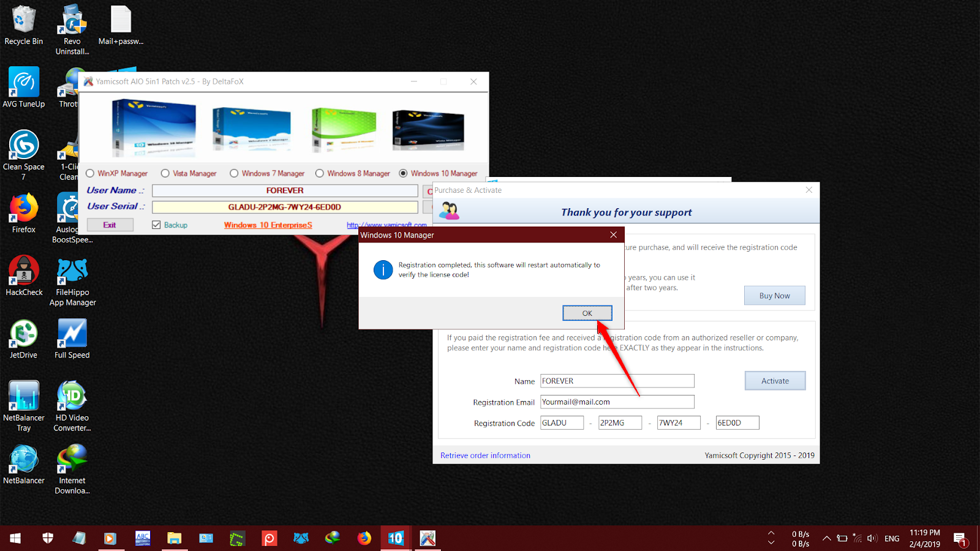Open the ABC spell-check app in taskbar

[143, 538]
